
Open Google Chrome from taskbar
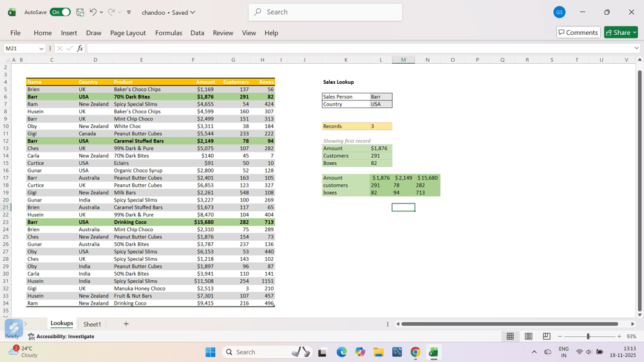click(415, 352)
